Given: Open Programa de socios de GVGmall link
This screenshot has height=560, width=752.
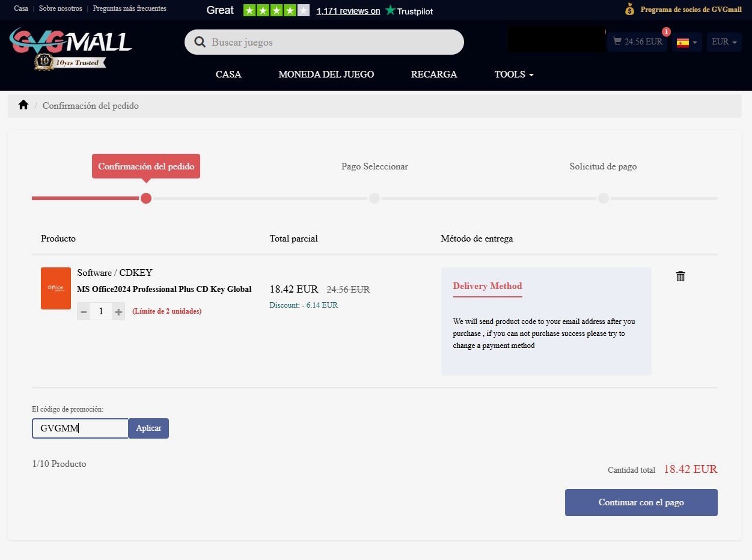Looking at the screenshot, I should 691,9.
